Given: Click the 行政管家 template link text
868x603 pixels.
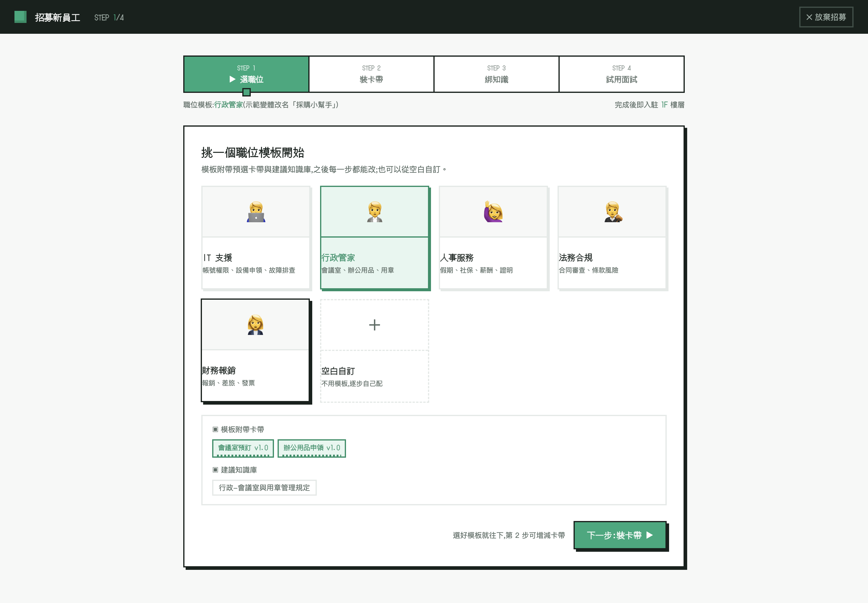Looking at the screenshot, I should click(x=228, y=105).
